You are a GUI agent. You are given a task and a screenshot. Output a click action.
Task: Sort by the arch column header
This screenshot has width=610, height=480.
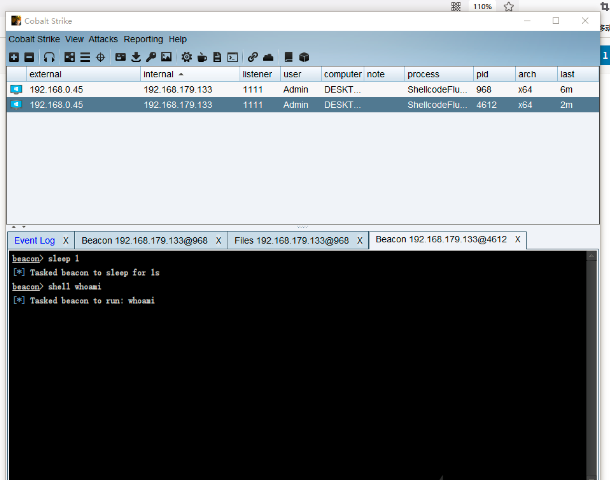pos(536,74)
